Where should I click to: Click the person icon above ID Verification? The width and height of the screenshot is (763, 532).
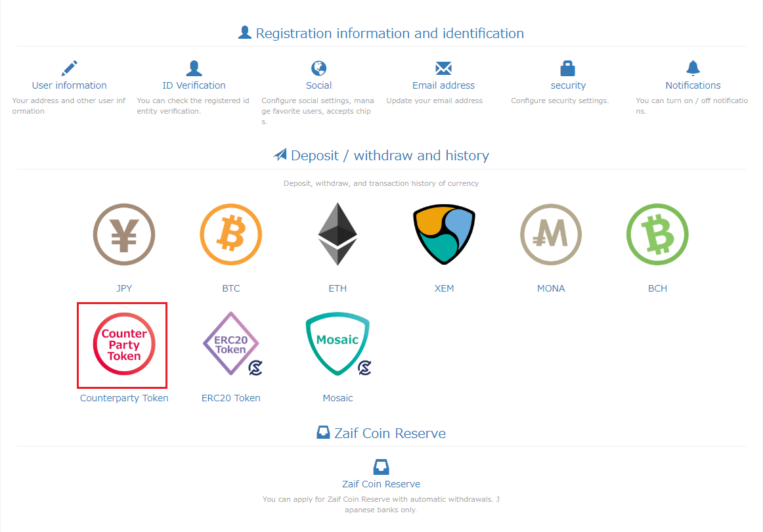click(x=194, y=68)
